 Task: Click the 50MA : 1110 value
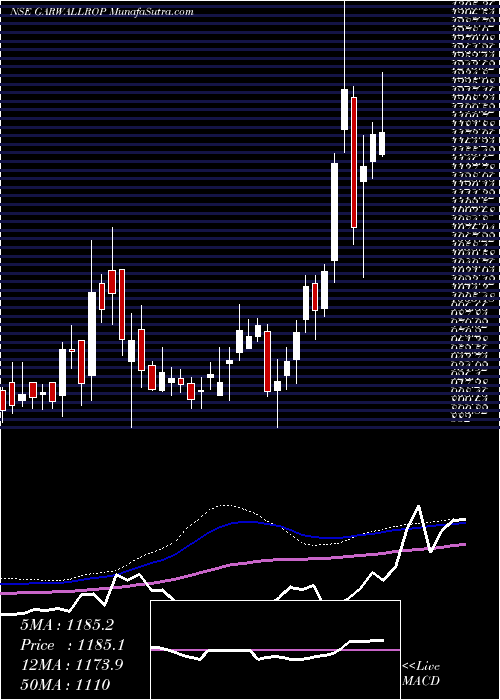(65, 684)
